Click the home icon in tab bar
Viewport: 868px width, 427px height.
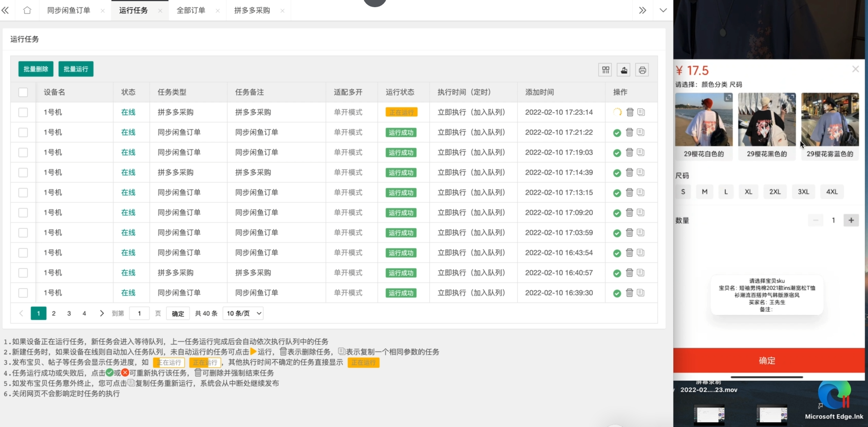[x=27, y=10]
